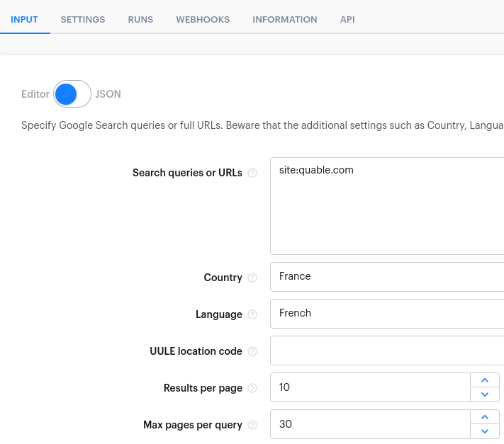This screenshot has height=444, width=504.
Task: Click the description text about Google Search queries
Action: (262, 125)
